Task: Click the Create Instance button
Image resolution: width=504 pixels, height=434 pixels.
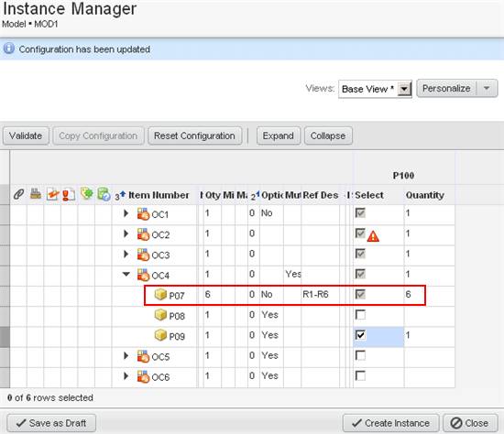Action: [x=391, y=423]
